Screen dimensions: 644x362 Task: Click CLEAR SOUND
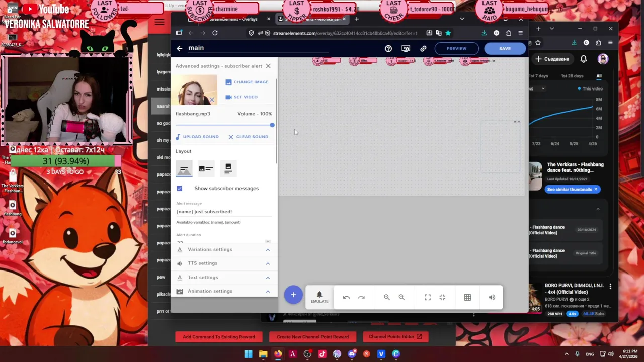[x=248, y=137]
